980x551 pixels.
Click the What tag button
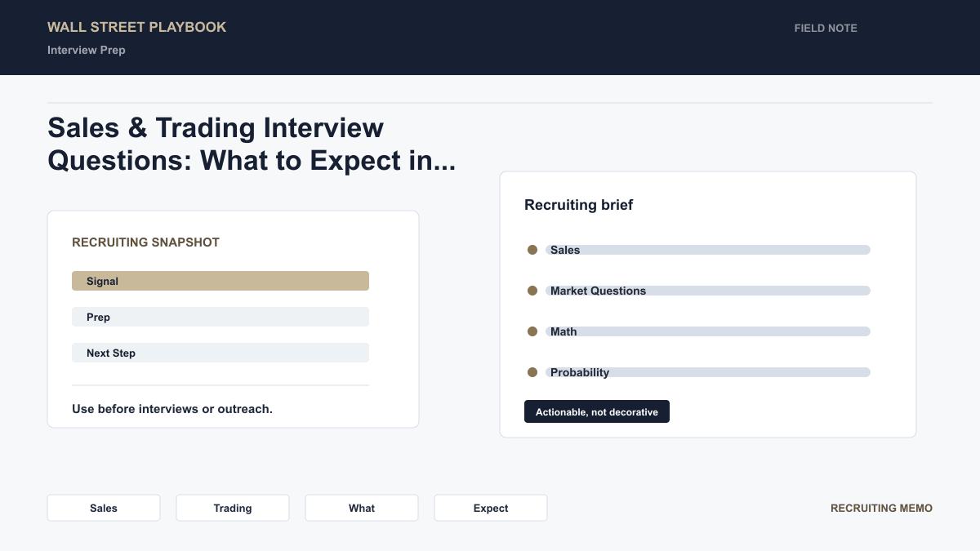[362, 508]
